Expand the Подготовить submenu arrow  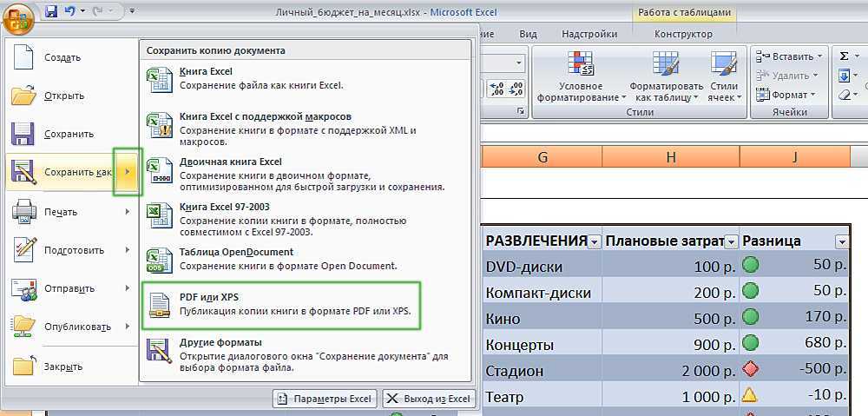coord(128,250)
